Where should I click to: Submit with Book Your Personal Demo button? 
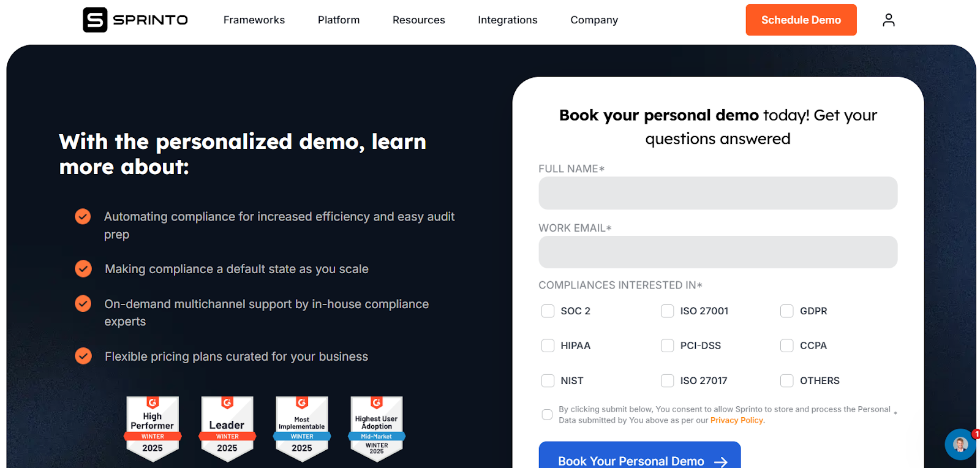639,455
